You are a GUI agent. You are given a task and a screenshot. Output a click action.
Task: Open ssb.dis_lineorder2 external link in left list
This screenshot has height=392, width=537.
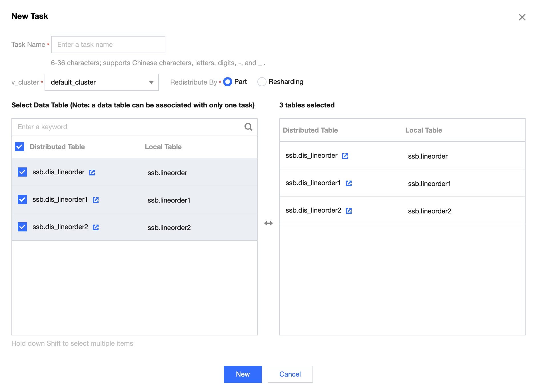[96, 227]
